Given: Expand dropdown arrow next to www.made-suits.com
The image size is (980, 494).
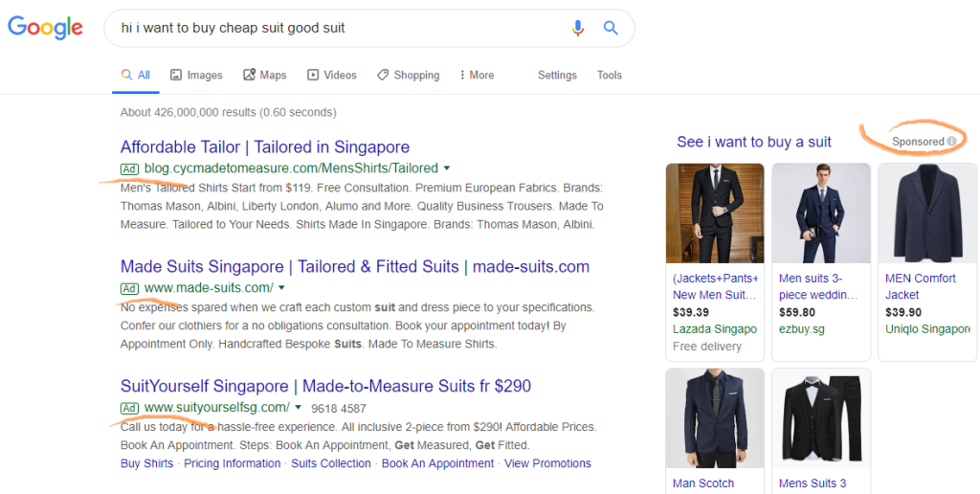Looking at the screenshot, I should [281, 288].
